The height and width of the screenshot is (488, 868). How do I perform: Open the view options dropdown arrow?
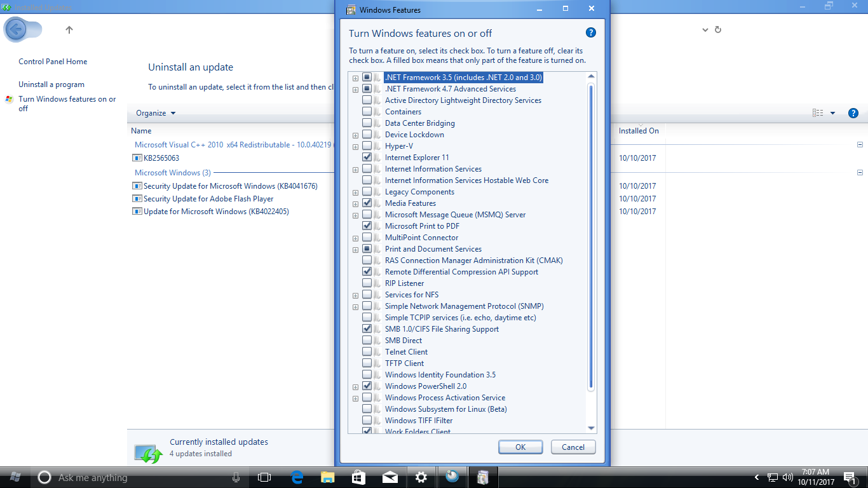833,113
